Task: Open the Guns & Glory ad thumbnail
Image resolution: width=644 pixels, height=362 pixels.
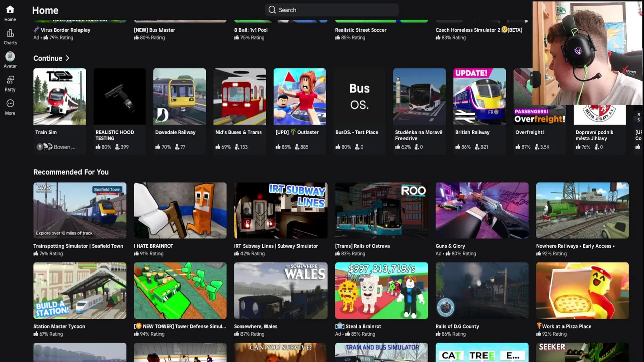Action: click(x=482, y=210)
